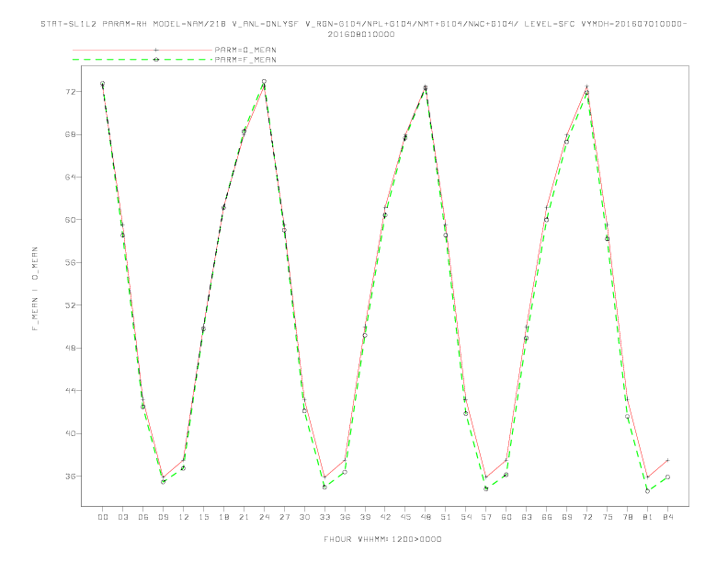
Task: Click x-axis tick label 69
Action: [x=567, y=517]
